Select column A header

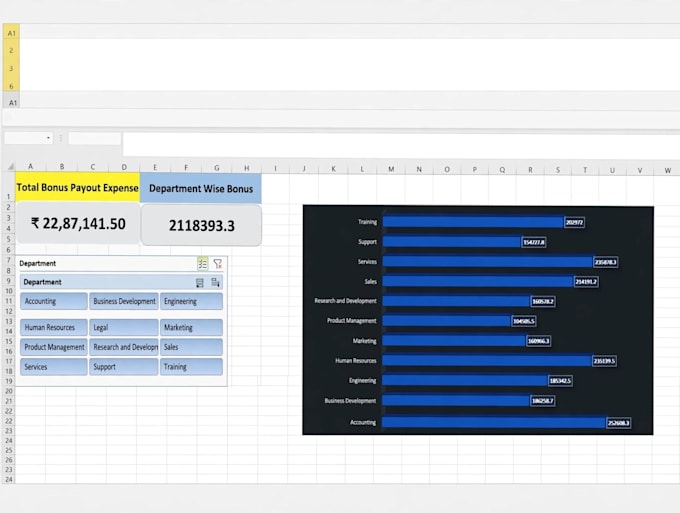pos(30,166)
